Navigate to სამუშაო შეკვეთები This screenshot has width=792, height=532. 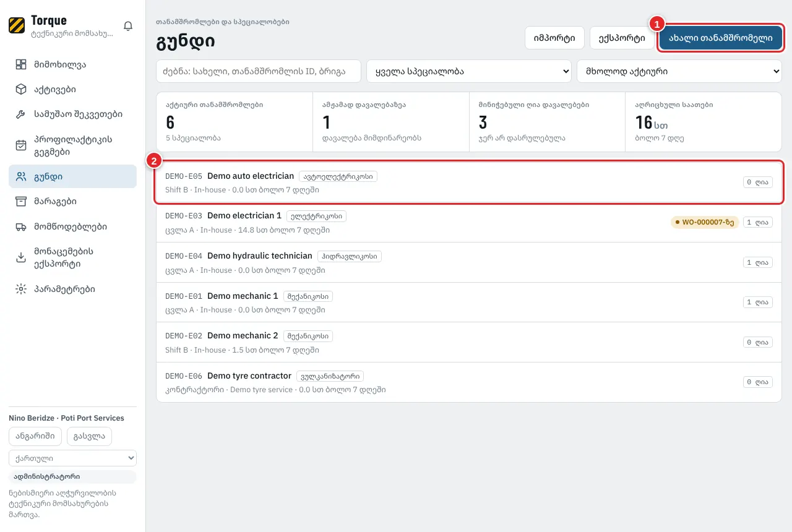(x=72, y=114)
